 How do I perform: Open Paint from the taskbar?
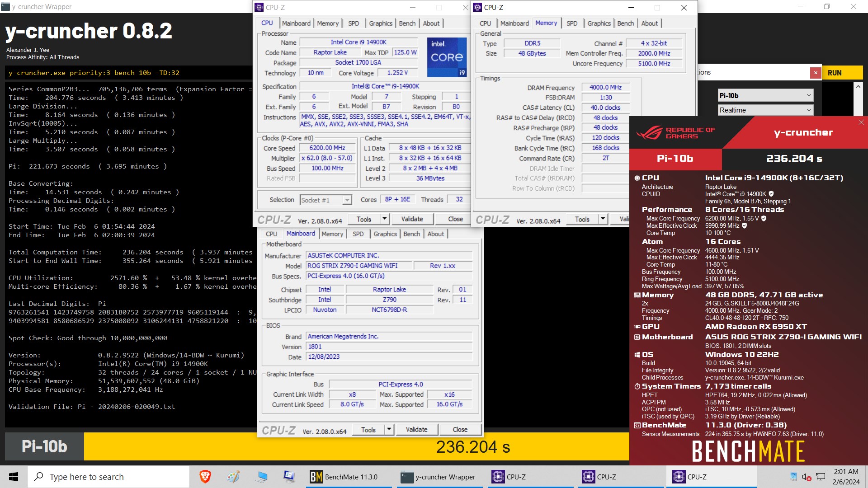coord(233,477)
